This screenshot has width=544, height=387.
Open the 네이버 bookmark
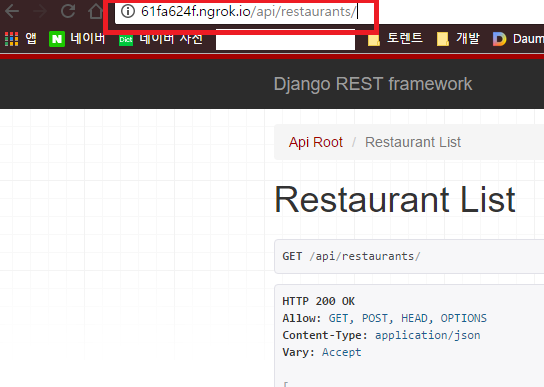88,38
